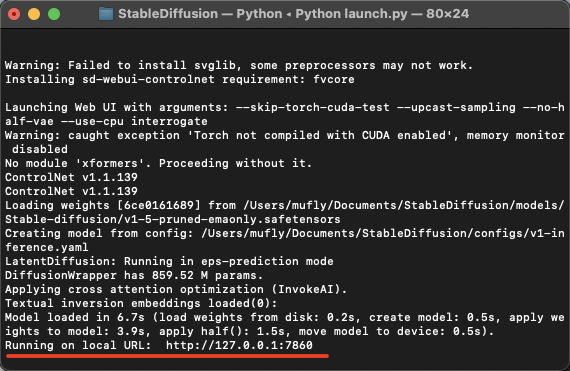Minimize the window using the yellow button
Screen dimensions: 570x371
coord(34,14)
